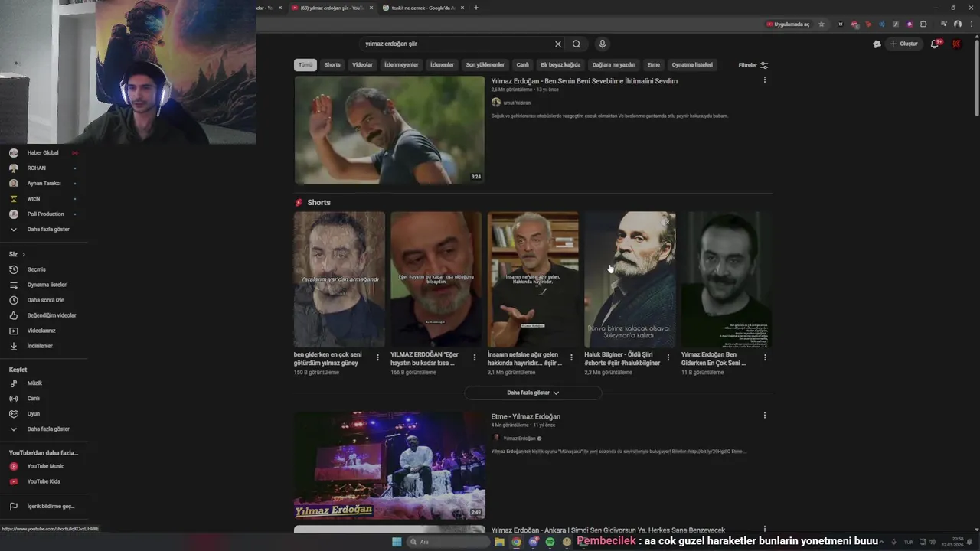Open the Poll Production subscription
The height and width of the screenshot is (551, 980).
pyautogui.click(x=43, y=214)
